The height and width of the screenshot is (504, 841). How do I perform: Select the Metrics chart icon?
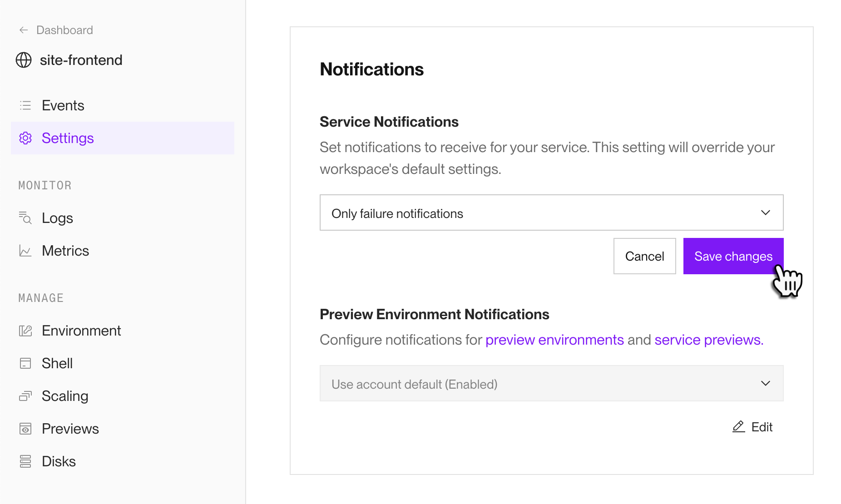point(25,250)
